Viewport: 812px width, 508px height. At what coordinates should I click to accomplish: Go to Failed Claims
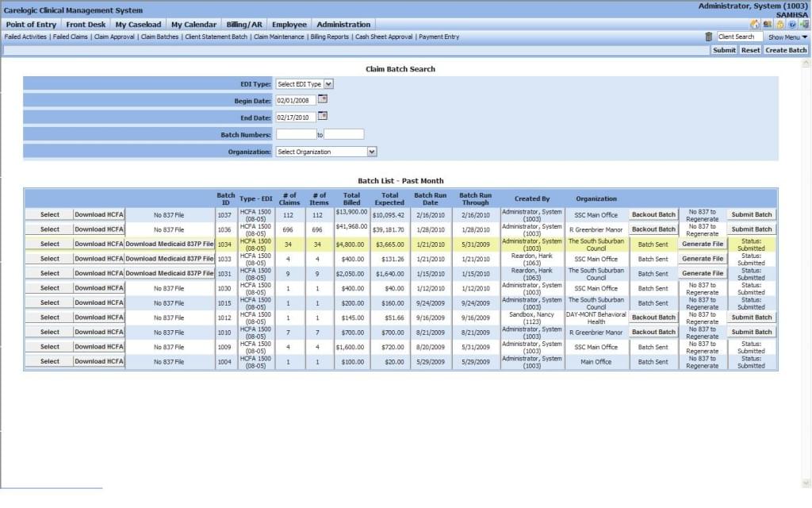71,37
